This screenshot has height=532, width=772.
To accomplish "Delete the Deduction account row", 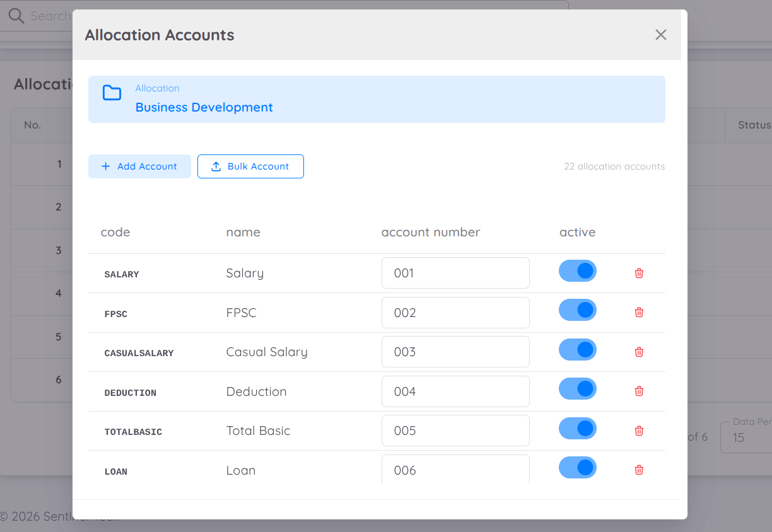I will tap(639, 391).
